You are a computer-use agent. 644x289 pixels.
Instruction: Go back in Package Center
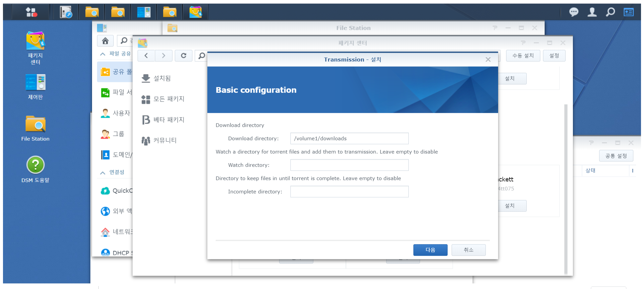(146, 55)
